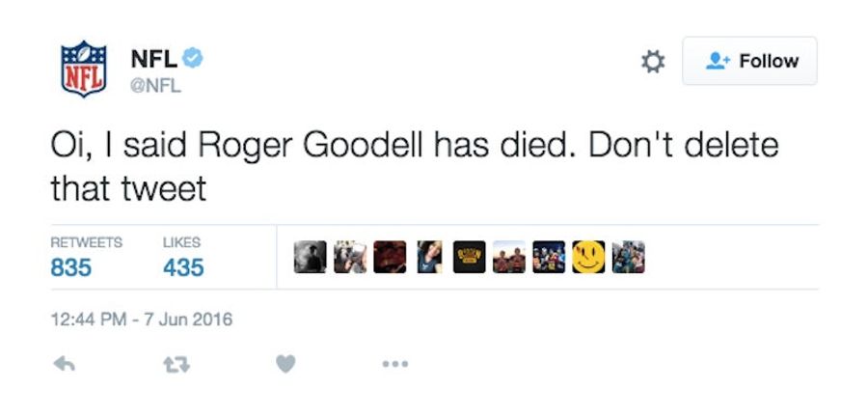Viewport: 868px width, 417px height.
Task: Open the NFL display name
Action: pos(154,59)
